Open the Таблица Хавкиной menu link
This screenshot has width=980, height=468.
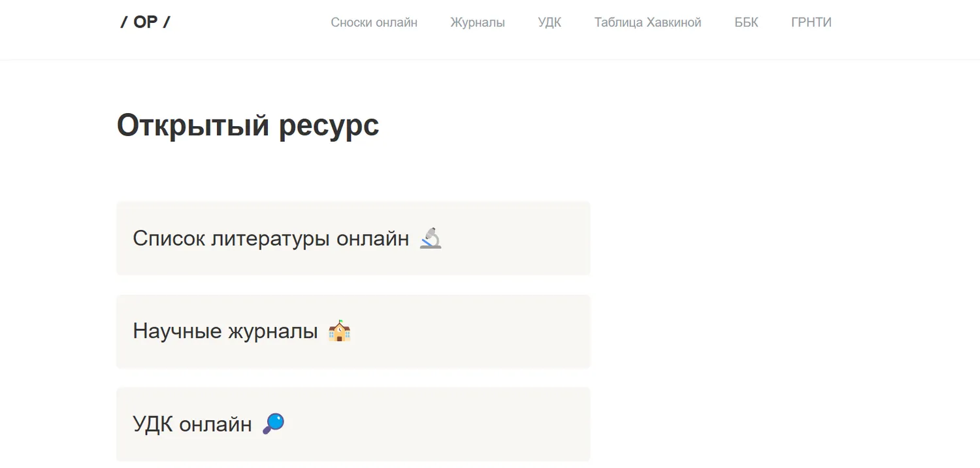[x=647, y=22]
